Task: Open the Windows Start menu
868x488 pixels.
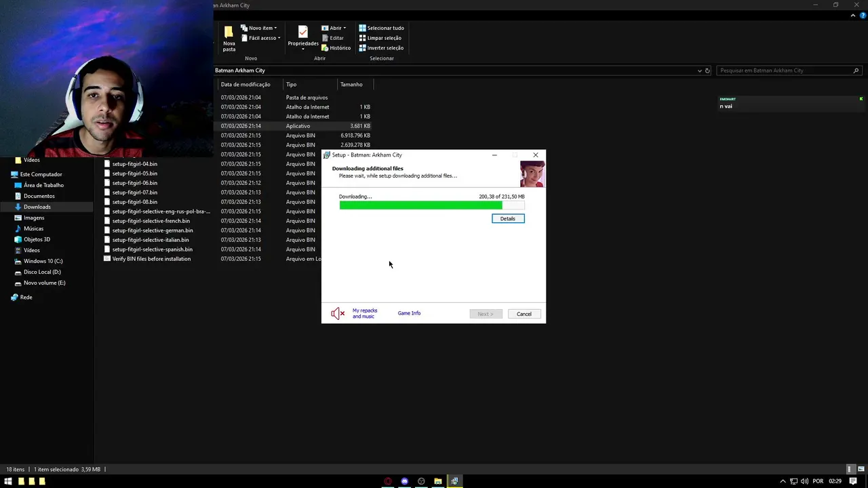Action: click(8, 481)
